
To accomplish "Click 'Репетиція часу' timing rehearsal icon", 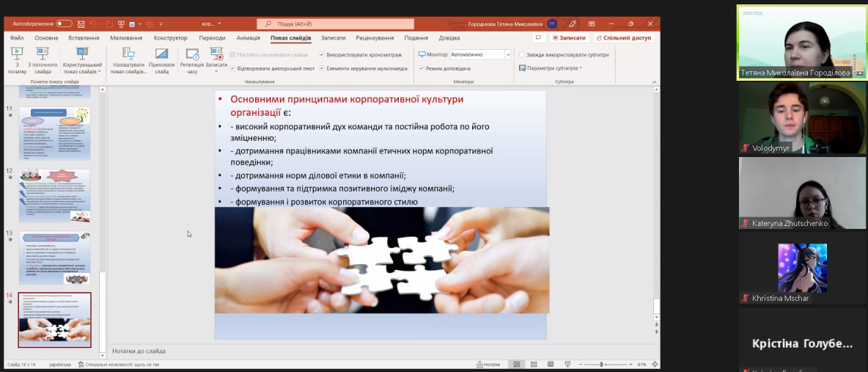I will click(192, 54).
